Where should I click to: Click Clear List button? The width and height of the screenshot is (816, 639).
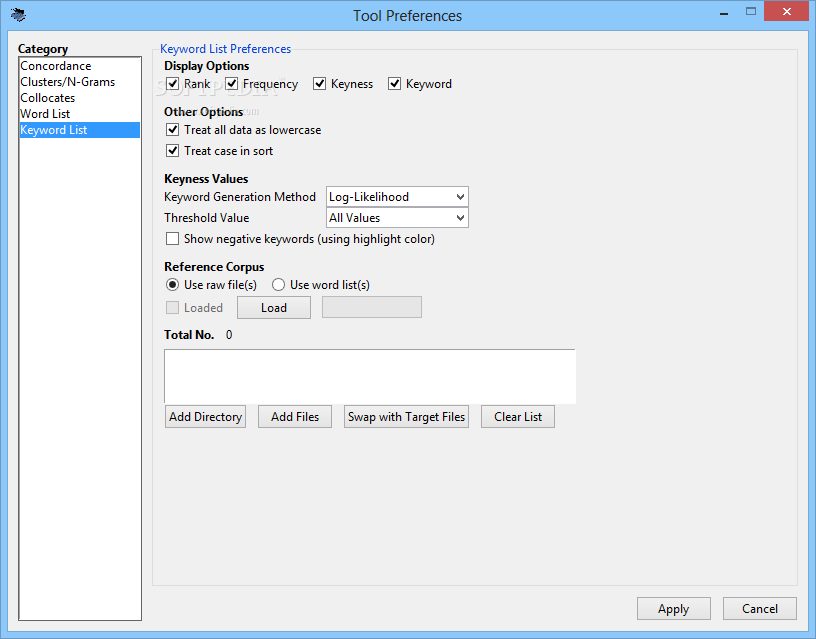pos(518,417)
